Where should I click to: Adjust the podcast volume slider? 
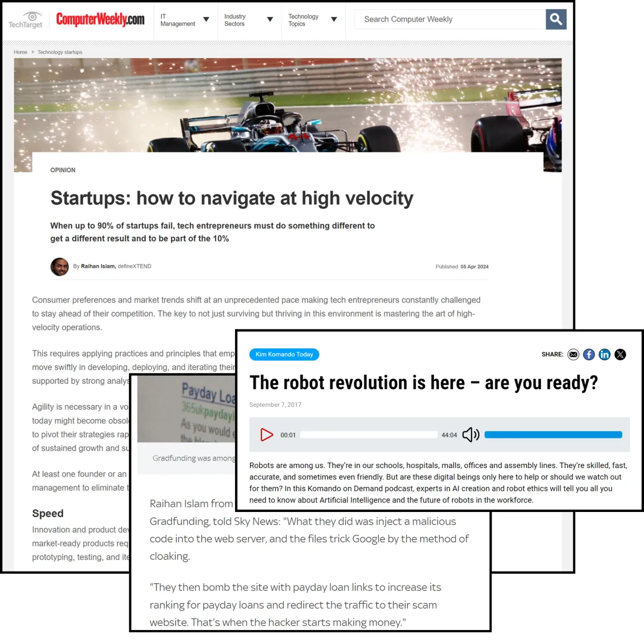click(x=553, y=435)
